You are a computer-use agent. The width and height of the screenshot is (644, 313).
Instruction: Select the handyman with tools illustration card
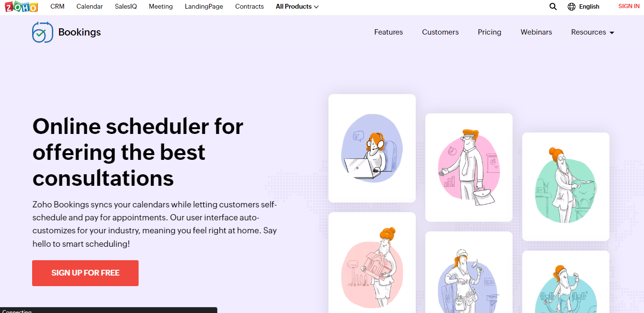tap(469, 272)
